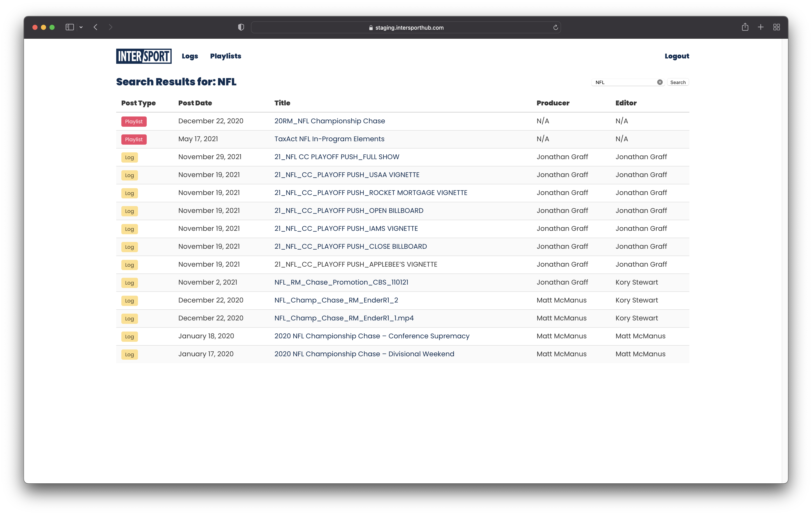Click the Log badge dated January 17, 2020
812x515 pixels.
[x=129, y=354]
